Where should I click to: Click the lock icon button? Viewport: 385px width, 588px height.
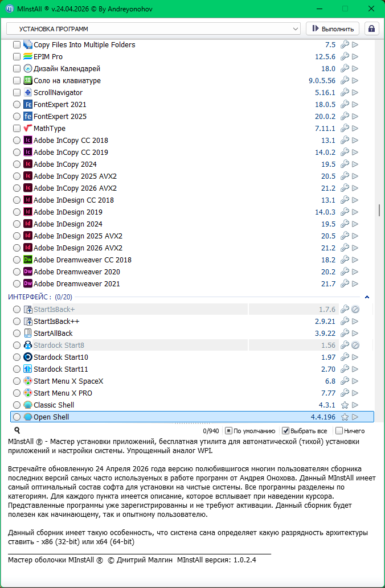(x=371, y=28)
